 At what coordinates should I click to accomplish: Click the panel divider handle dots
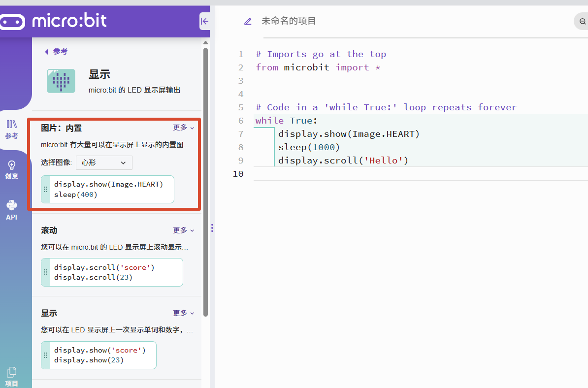coord(212,228)
